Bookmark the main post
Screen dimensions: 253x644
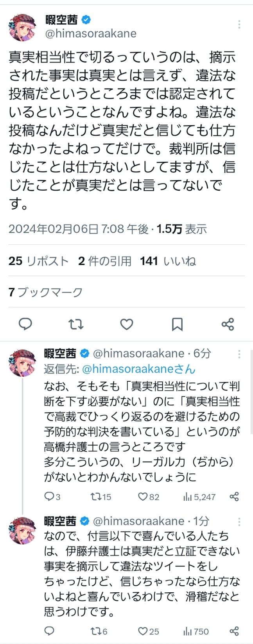click(x=177, y=324)
